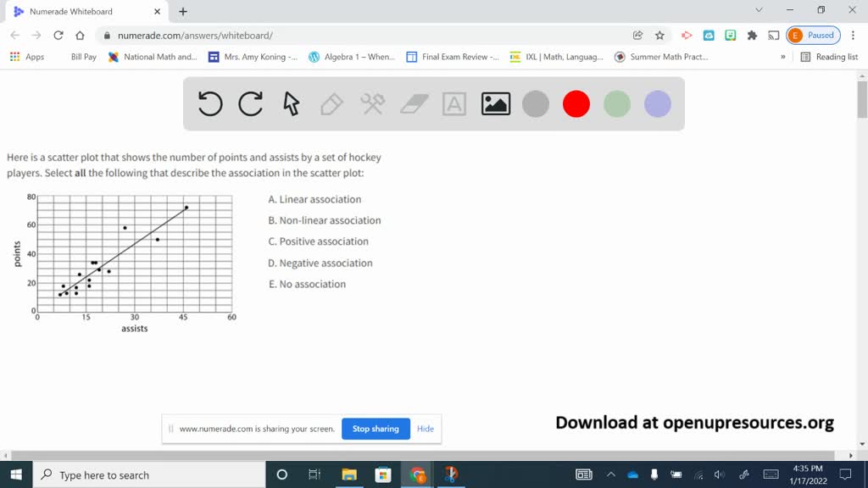Open the bookmarks overflow chevron
Image resolution: width=868 pixels, height=488 pixels.
784,57
